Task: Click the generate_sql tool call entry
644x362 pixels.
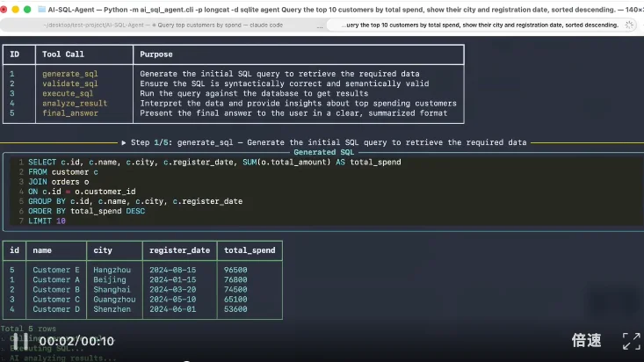Action: click(69, 74)
